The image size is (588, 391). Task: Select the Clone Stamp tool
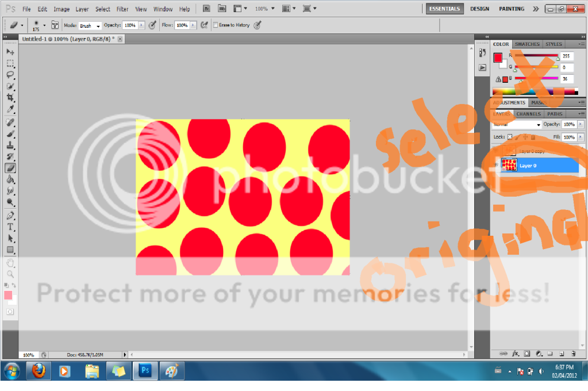coord(10,145)
